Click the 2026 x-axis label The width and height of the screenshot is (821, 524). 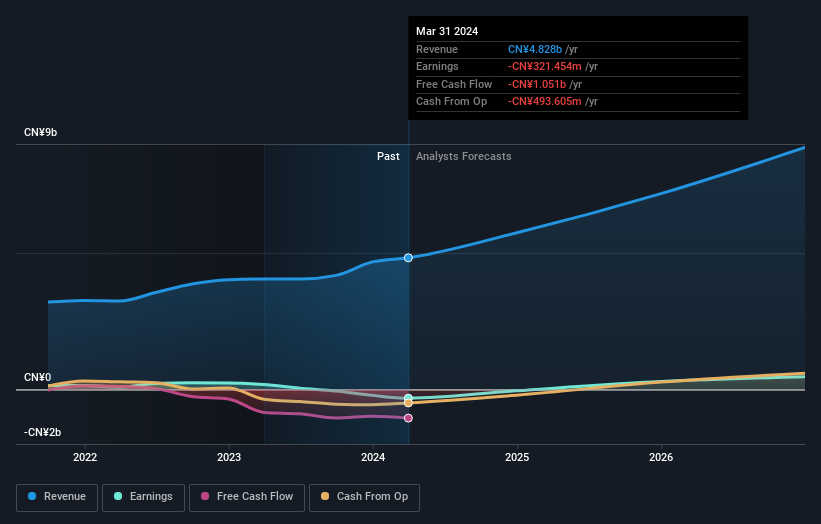(661, 458)
